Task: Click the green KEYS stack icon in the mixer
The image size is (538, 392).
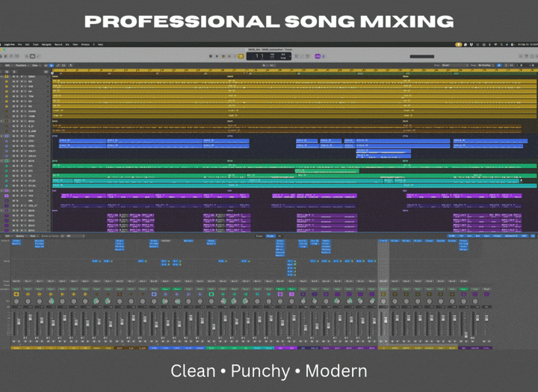Action: click(211, 294)
